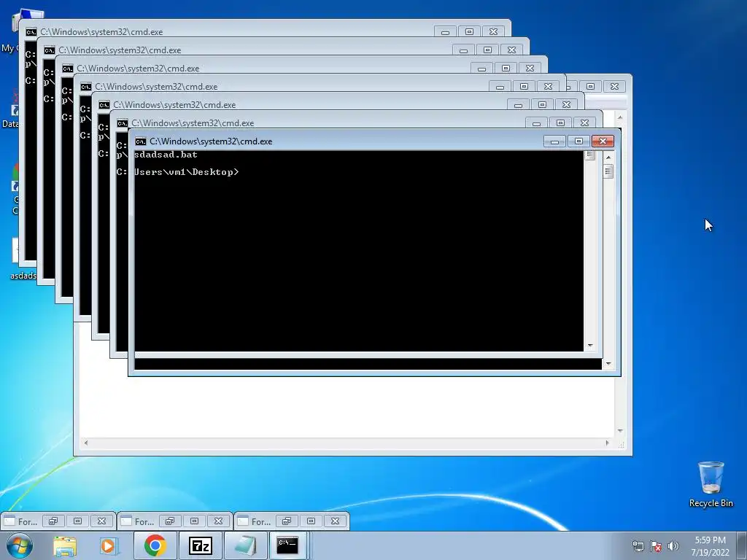Open the Windows Start menu orb
This screenshot has width=747, height=560.
tap(19, 545)
